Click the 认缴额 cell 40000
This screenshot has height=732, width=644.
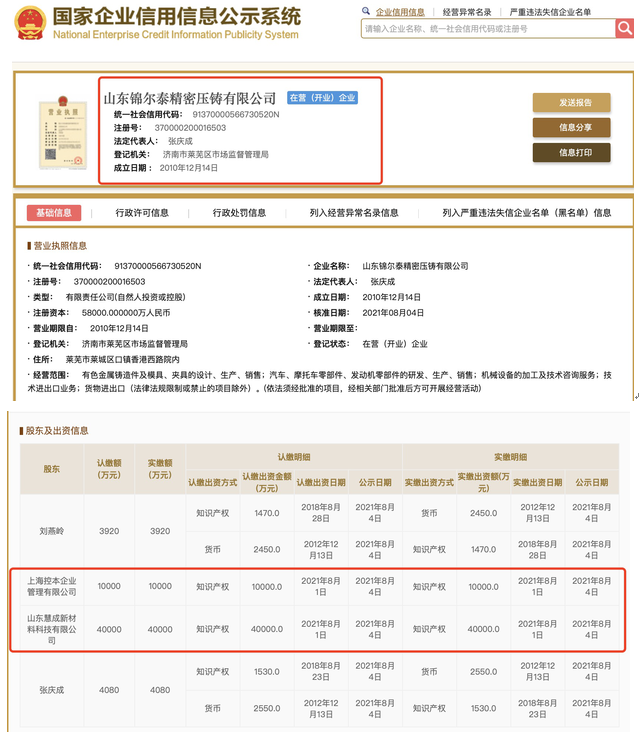click(x=109, y=629)
